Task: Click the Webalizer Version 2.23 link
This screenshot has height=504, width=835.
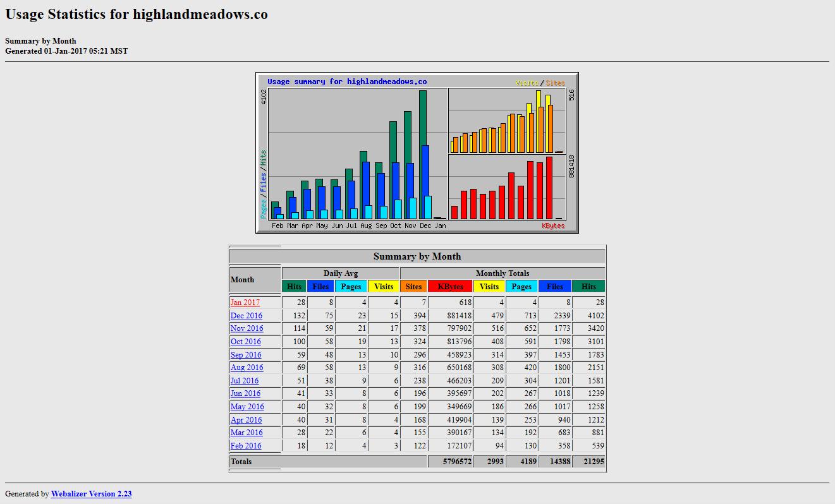Action: pyautogui.click(x=91, y=494)
